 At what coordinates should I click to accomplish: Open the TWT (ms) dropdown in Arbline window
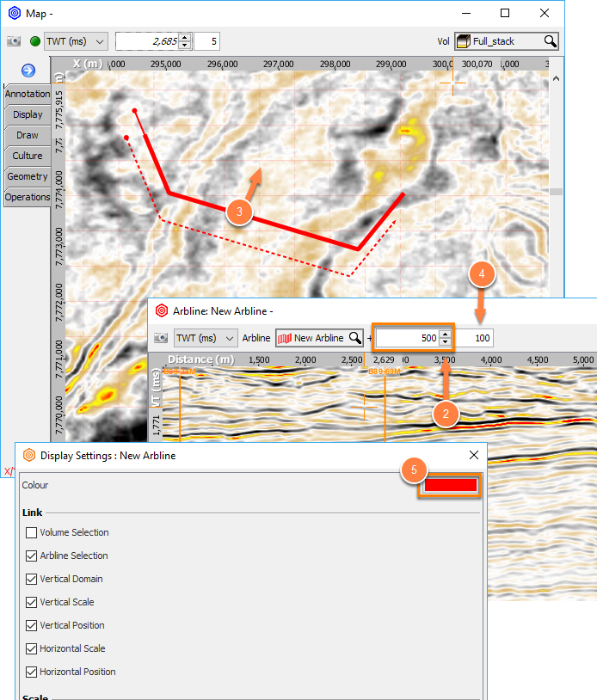point(206,338)
